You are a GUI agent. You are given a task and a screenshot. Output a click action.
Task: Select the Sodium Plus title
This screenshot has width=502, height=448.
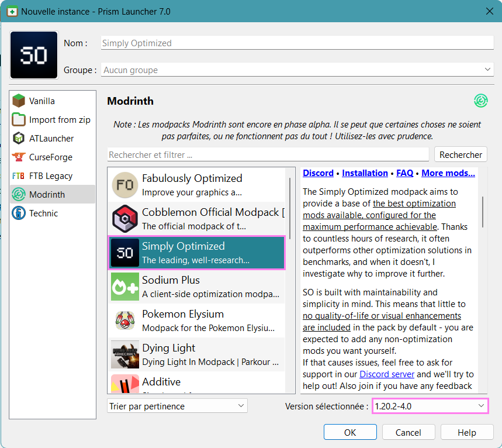(x=171, y=280)
